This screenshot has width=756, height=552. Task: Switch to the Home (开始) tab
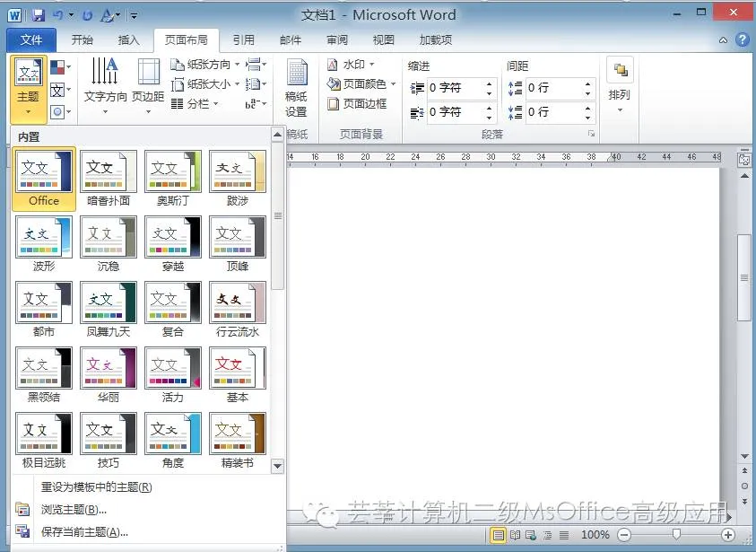coord(82,40)
